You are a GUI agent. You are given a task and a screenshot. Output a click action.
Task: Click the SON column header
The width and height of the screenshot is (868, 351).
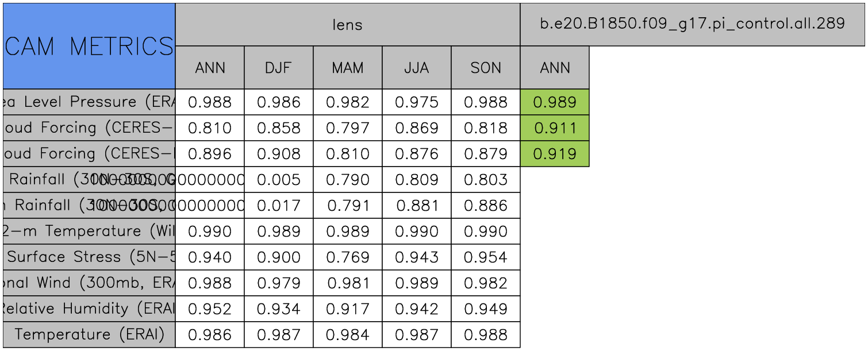[485, 68]
